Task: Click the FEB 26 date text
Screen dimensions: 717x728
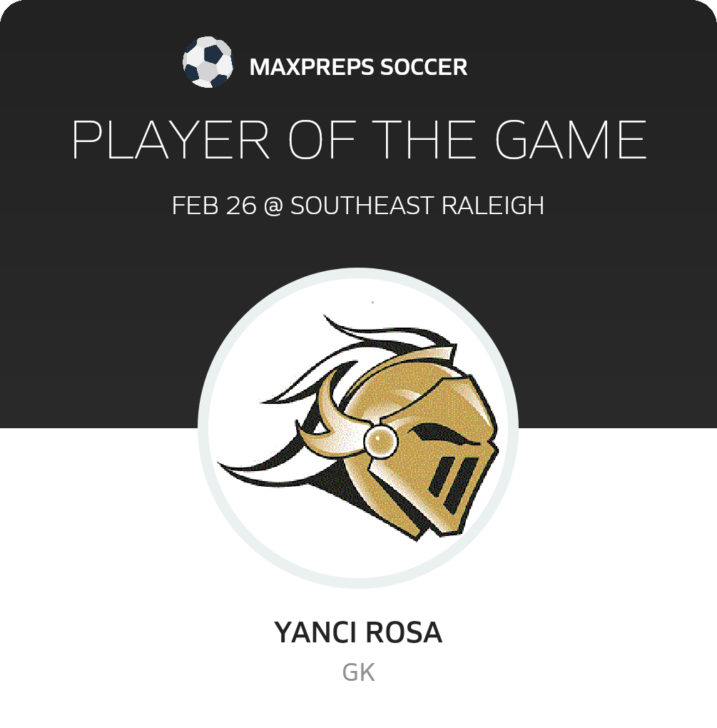Action: [x=214, y=206]
